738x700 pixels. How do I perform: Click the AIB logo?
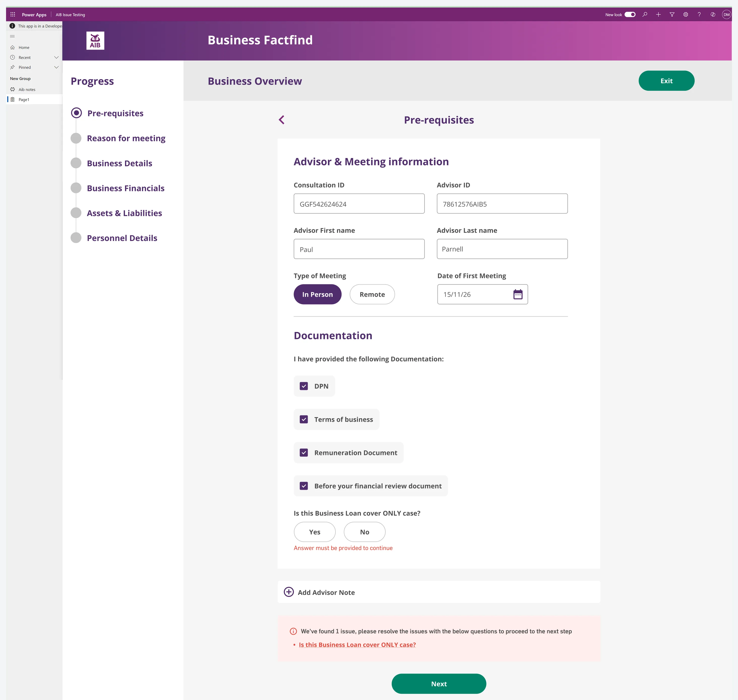tap(95, 41)
